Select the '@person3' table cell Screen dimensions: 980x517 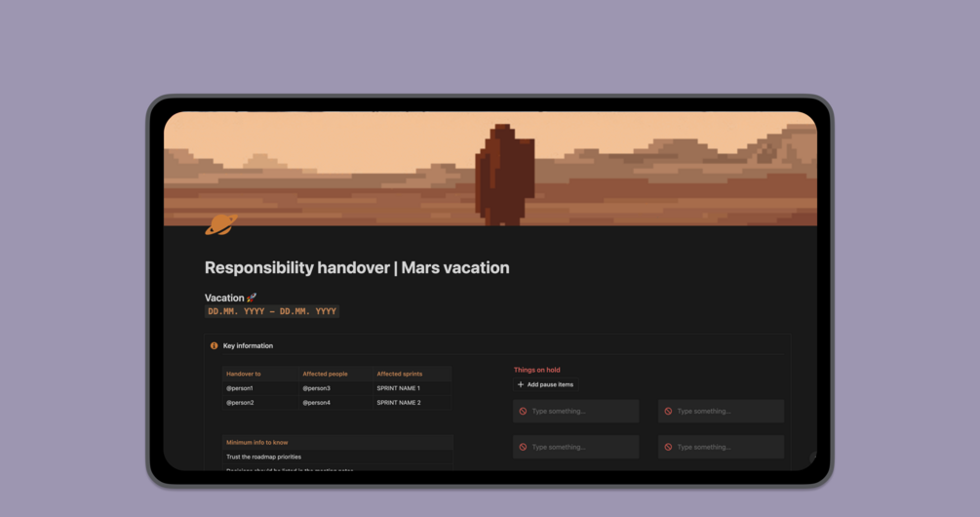335,388
